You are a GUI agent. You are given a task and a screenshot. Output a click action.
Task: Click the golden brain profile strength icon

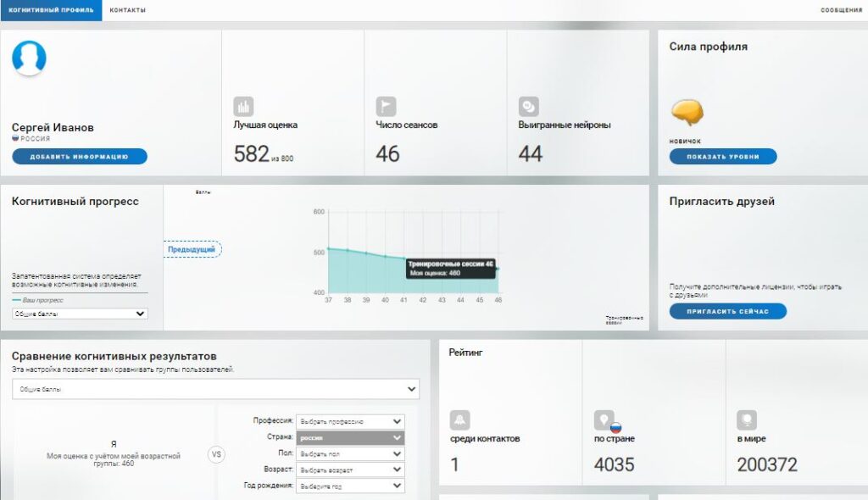point(689,113)
